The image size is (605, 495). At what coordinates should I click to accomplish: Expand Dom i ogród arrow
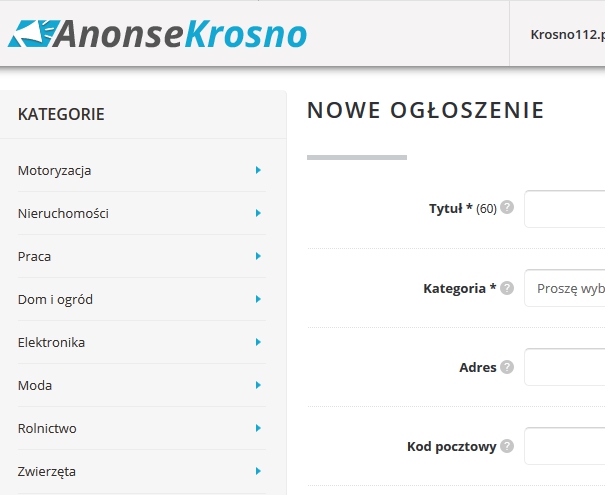258,299
